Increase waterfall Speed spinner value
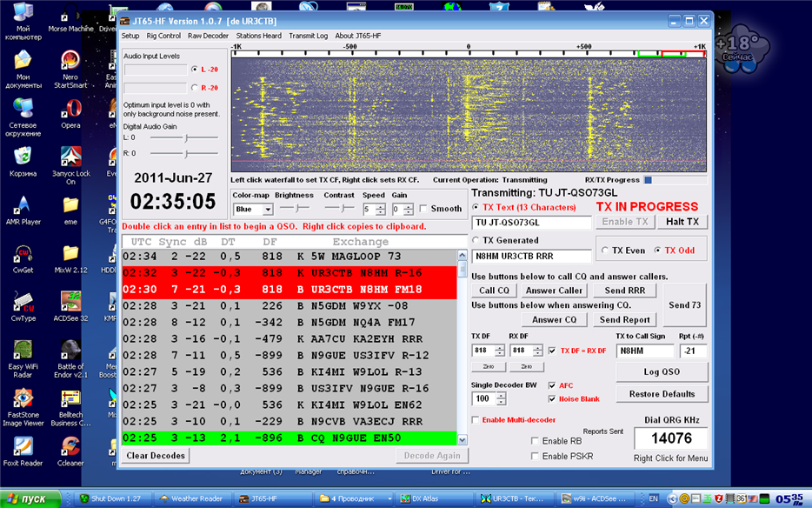 (381, 206)
